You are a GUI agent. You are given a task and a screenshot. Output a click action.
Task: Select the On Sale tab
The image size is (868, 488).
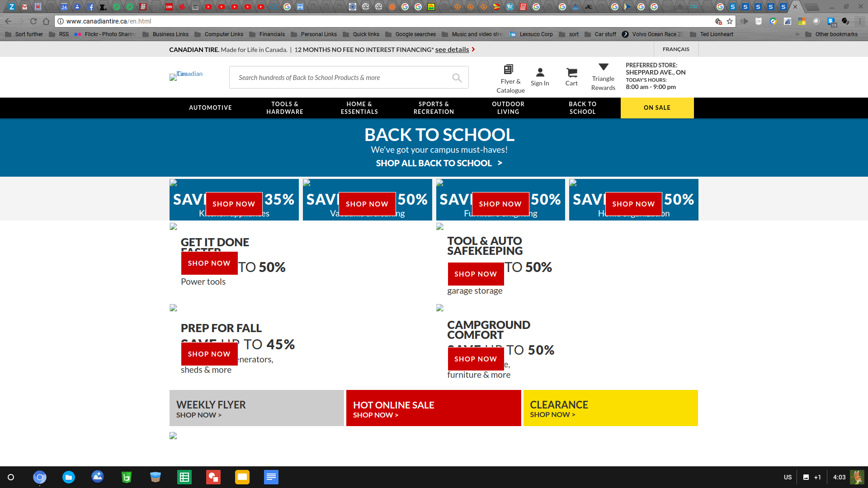657,108
